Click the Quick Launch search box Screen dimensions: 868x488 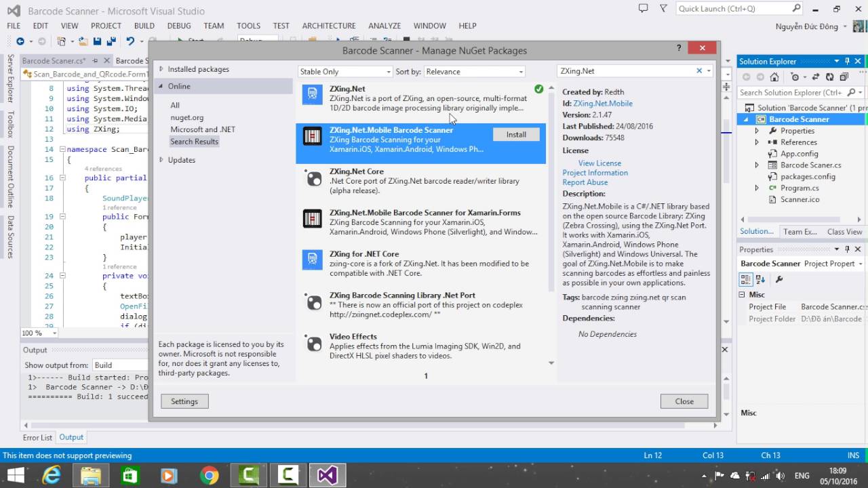point(741,9)
